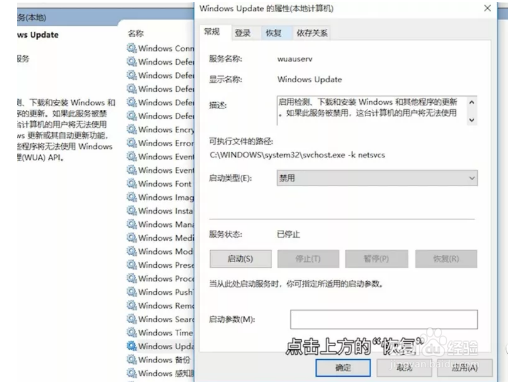
Task: Select the Windows Font service row text
Action: [x=165, y=184]
